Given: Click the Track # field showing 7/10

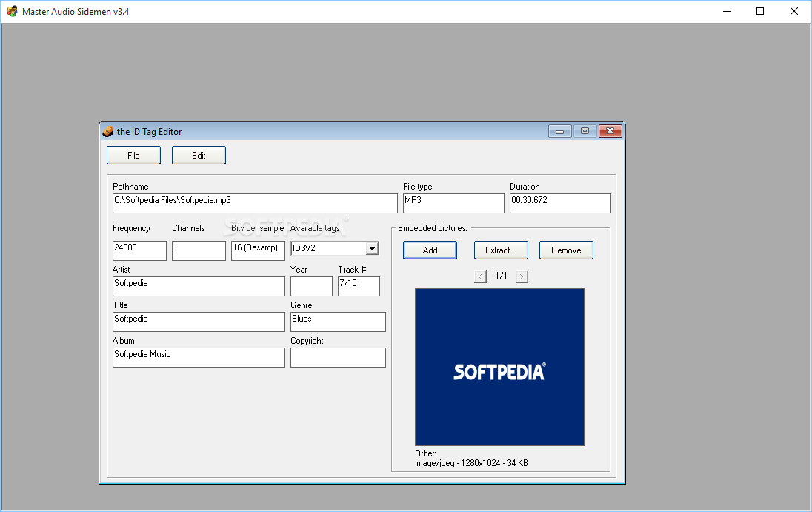Looking at the screenshot, I should tap(359, 286).
